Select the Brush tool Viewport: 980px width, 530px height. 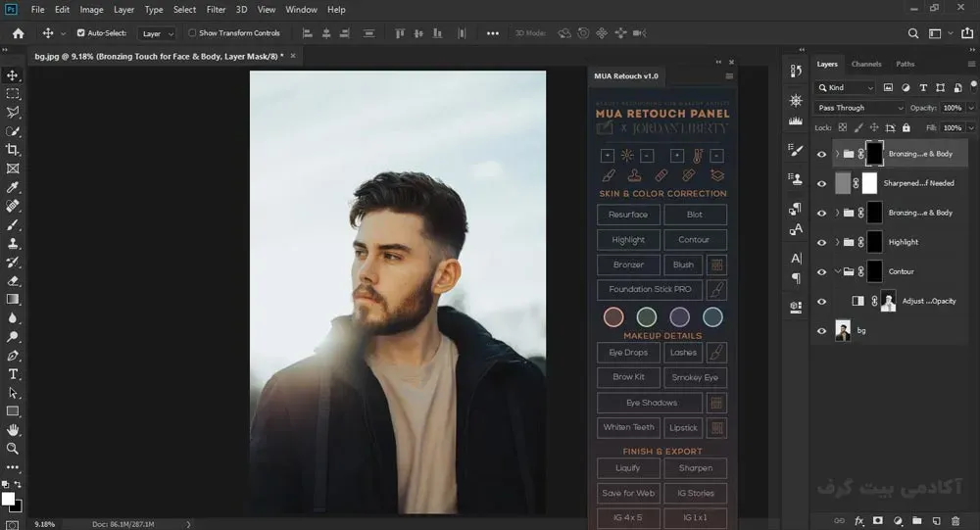(x=13, y=225)
